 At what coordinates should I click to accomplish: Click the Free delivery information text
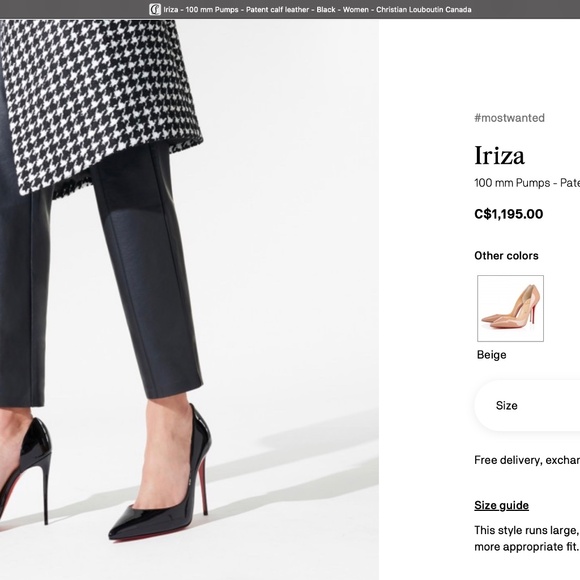coord(527,460)
